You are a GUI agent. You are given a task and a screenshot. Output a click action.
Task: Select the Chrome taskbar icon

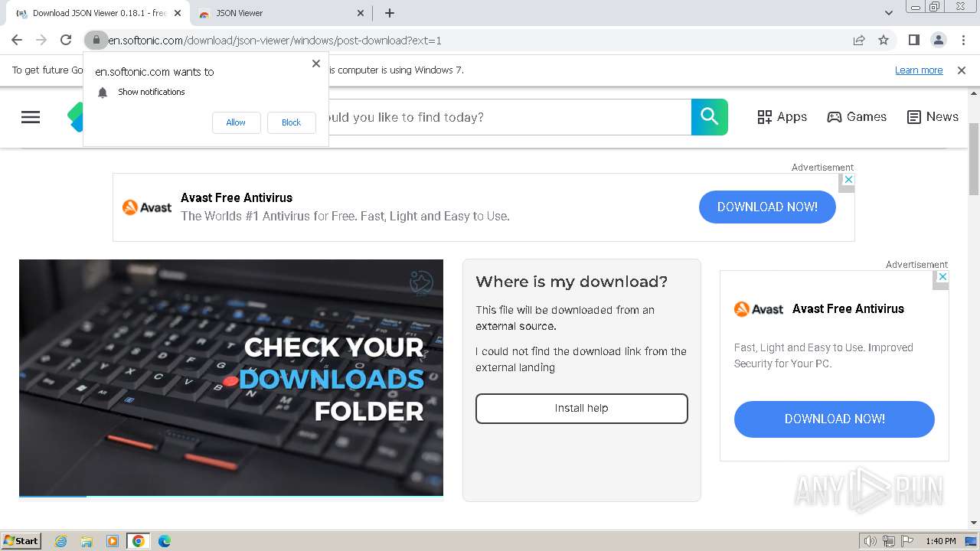[x=139, y=541]
